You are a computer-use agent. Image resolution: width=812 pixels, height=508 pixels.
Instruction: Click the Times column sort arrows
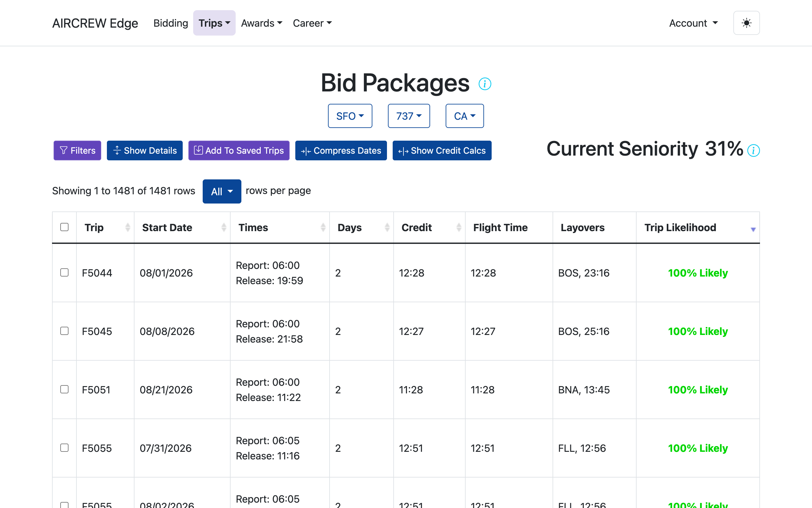[323, 227]
